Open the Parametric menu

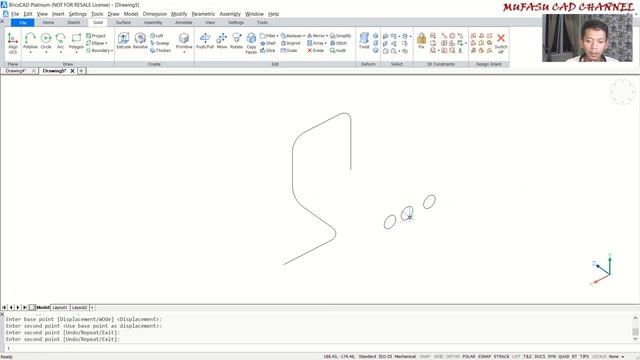203,14
